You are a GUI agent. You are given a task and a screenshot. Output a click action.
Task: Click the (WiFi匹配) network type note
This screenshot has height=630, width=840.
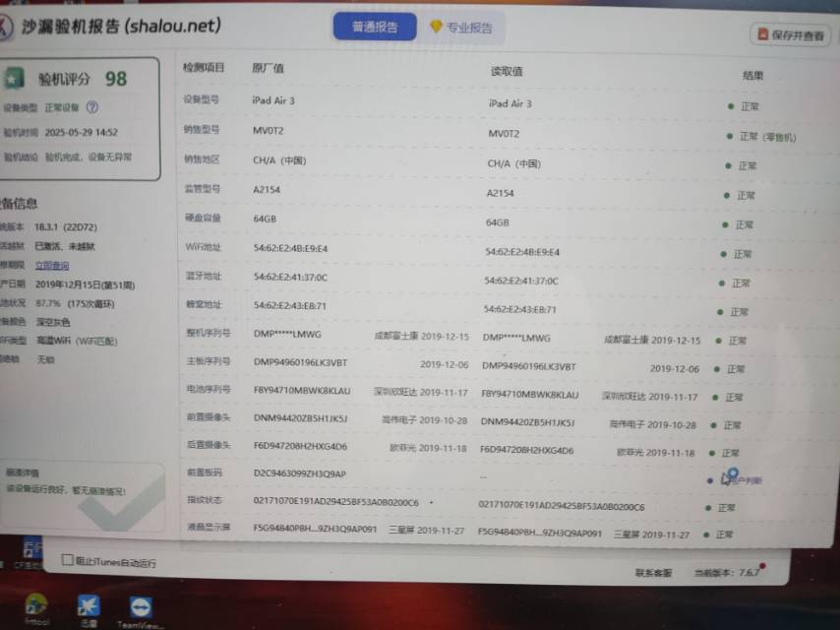96,341
